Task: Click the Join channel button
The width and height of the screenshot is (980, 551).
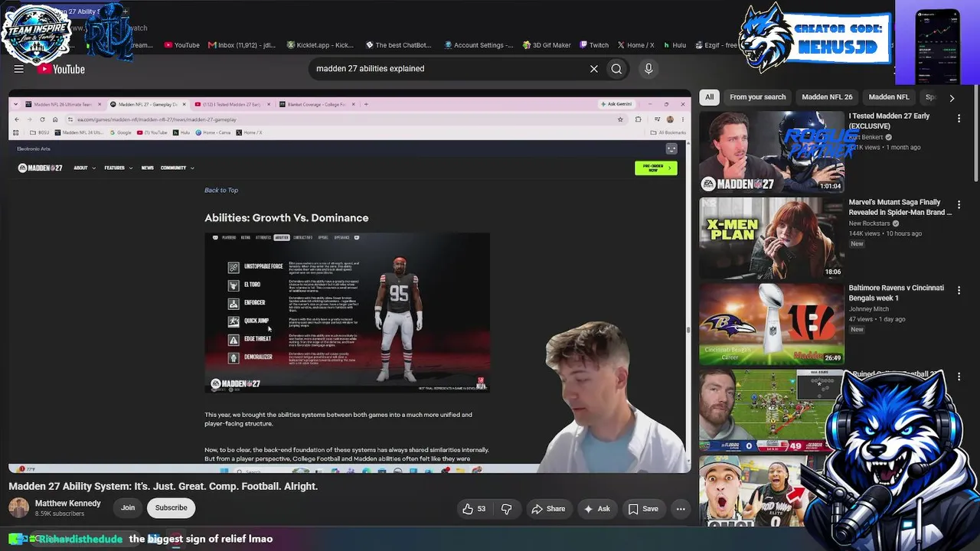Action: point(128,507)
